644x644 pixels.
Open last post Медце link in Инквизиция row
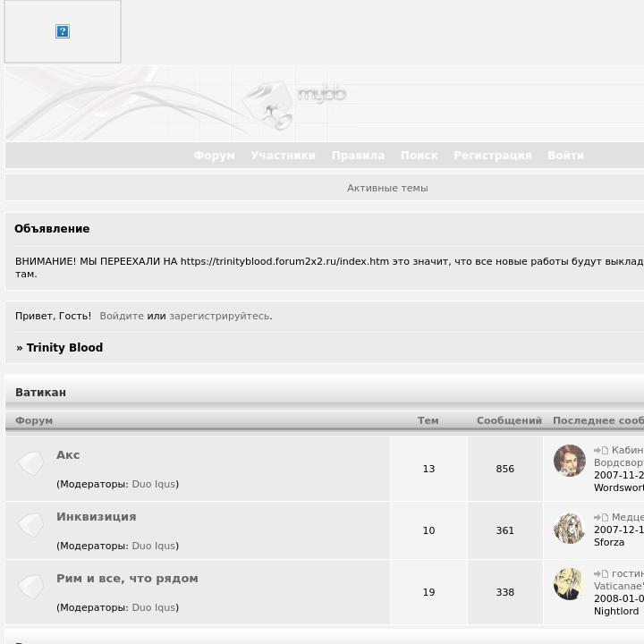click(x=628, y=518)
